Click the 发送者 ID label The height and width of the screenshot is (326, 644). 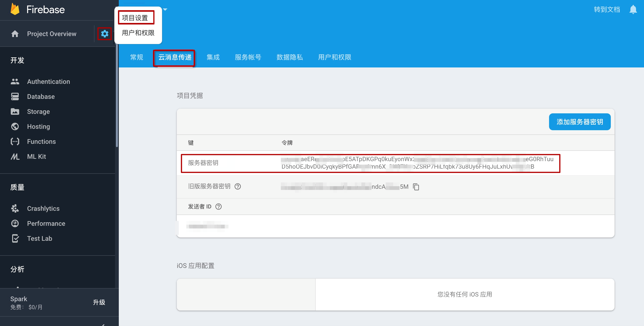point(199,206)
